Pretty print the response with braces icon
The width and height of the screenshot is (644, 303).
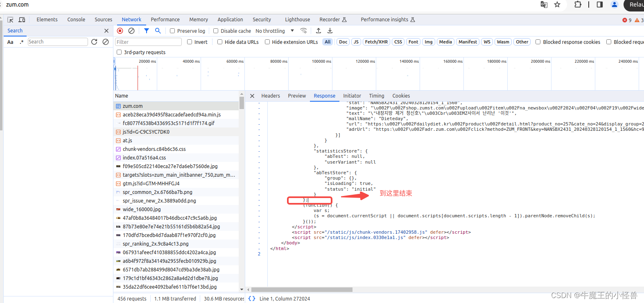(x=252, y=298)
